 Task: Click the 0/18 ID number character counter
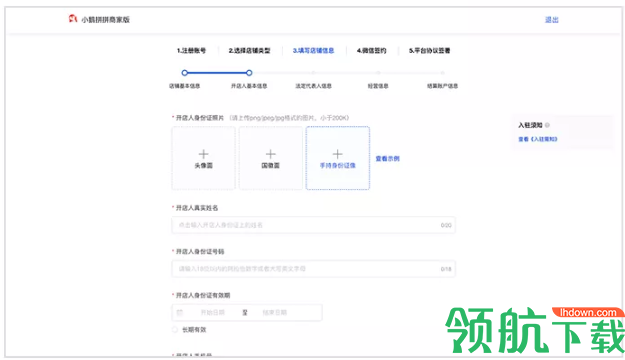(x=446, y=269)
